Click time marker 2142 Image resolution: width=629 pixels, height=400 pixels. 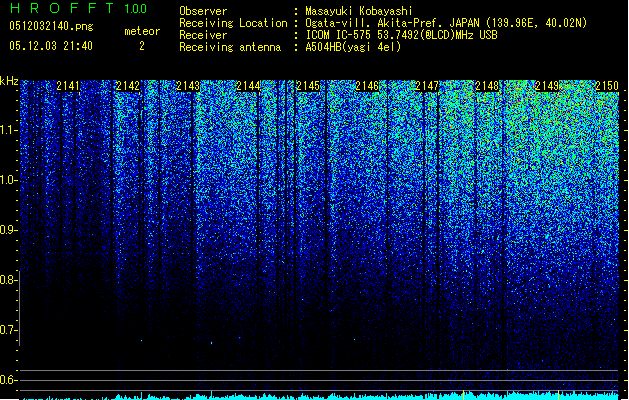click(128, 86)
